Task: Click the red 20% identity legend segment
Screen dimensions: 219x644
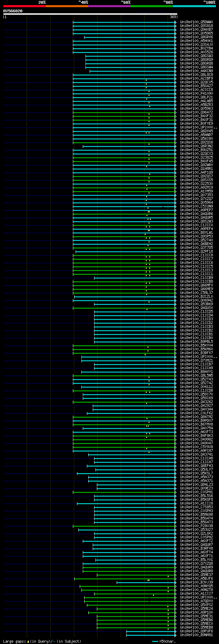Action: pos(25,6)
